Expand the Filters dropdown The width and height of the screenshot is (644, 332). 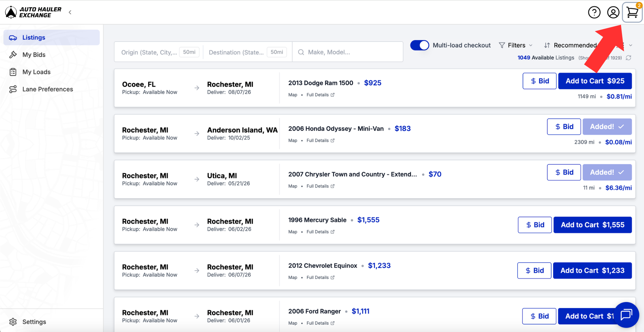click(x=516, y=45)
